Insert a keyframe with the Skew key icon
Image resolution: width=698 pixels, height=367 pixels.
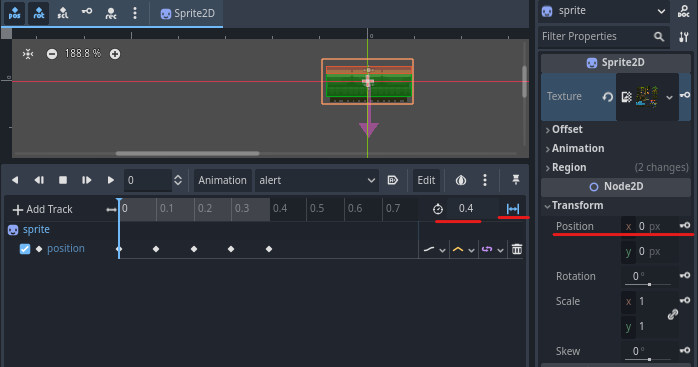[685, 351]
